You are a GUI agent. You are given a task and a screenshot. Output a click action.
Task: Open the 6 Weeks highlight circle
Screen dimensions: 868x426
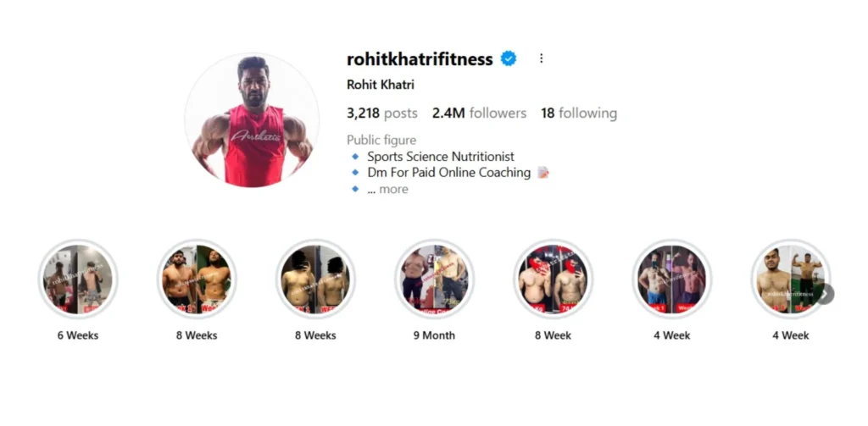point(78,279)
